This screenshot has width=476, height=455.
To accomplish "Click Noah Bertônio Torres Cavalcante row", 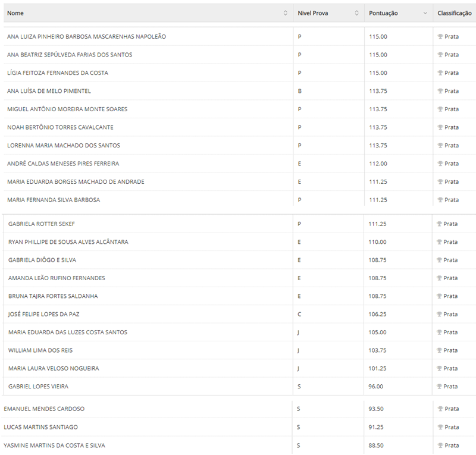I will (x=60, y=127).
